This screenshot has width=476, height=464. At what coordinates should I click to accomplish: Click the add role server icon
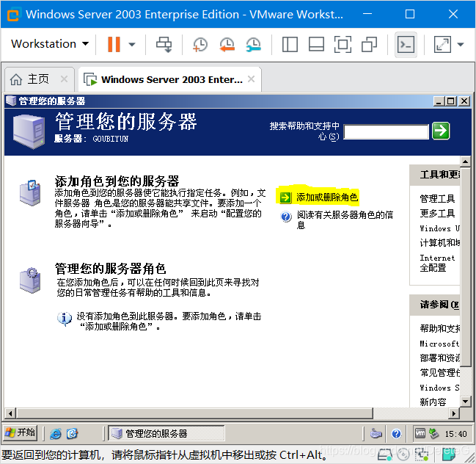[30, 193]
